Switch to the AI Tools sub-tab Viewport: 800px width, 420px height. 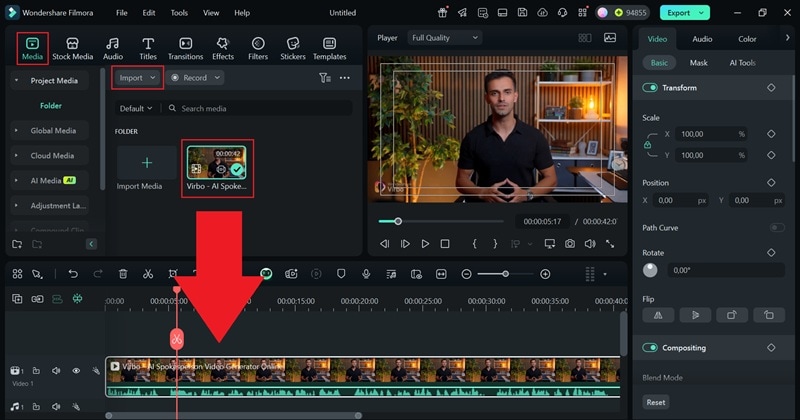pos(742,63)
